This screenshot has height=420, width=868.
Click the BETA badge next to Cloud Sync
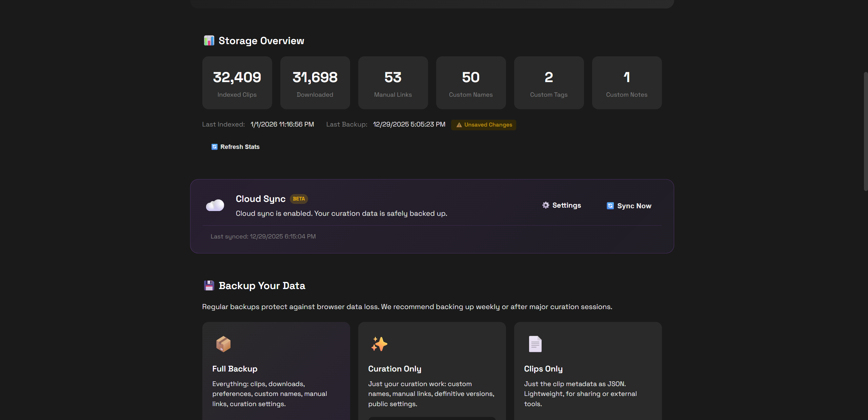299,199
